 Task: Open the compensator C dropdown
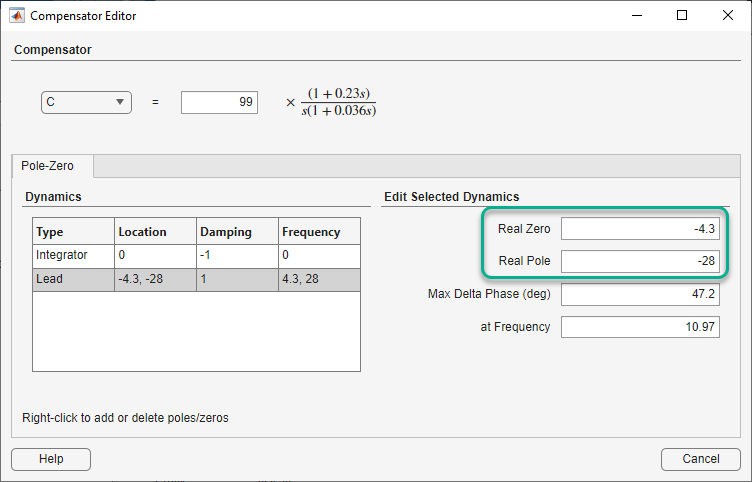pyautogui.click(x=86, y=102)
